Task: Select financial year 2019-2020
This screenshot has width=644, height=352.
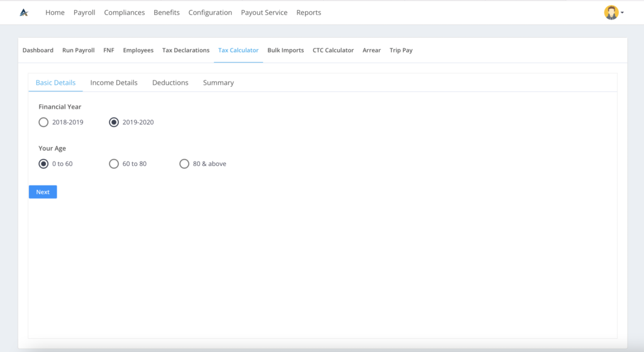Action: pyautogui.click(x=114, y=122)
